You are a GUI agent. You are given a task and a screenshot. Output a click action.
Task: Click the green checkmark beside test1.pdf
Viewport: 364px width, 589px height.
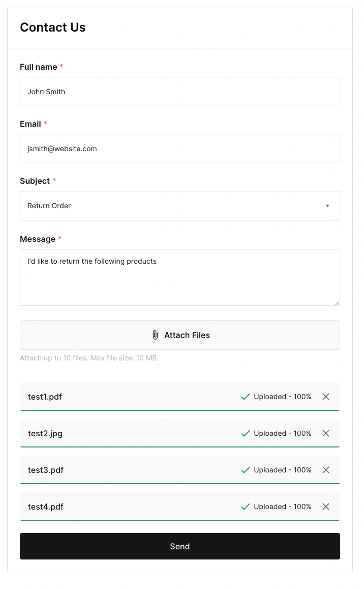246,397
